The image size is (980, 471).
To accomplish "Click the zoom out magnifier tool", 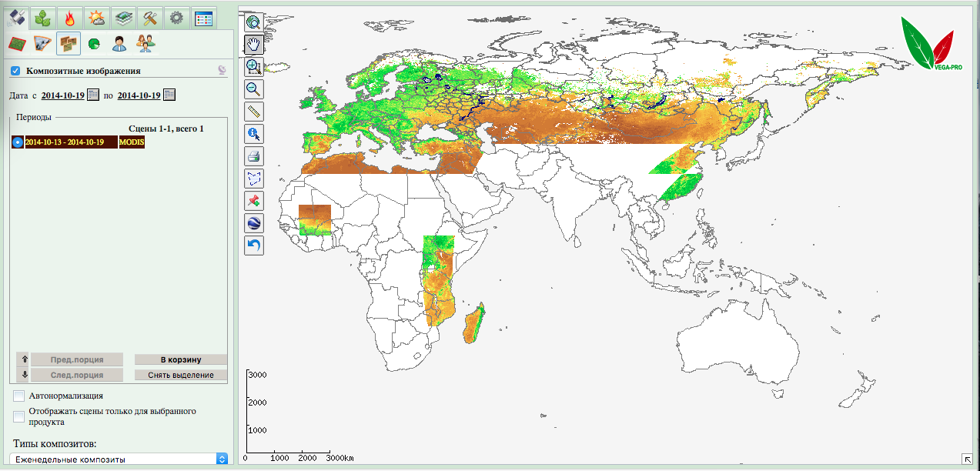I will [x=254, y=89].
